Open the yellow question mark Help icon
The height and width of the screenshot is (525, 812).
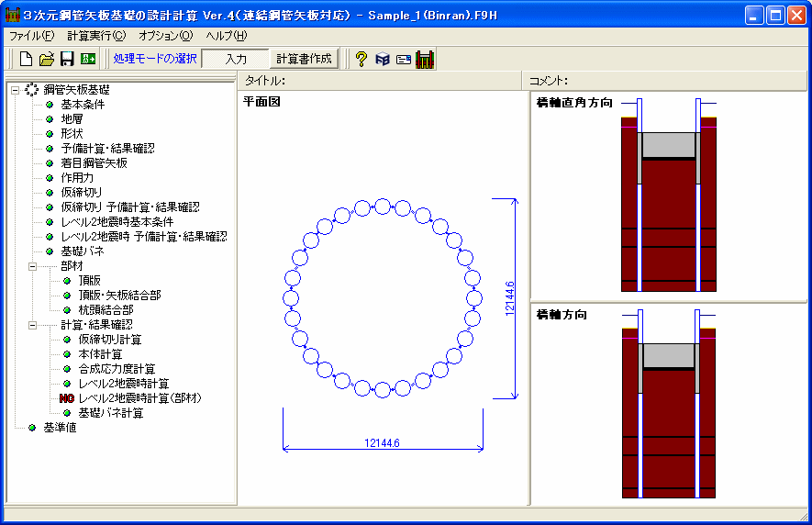point(362,59)
